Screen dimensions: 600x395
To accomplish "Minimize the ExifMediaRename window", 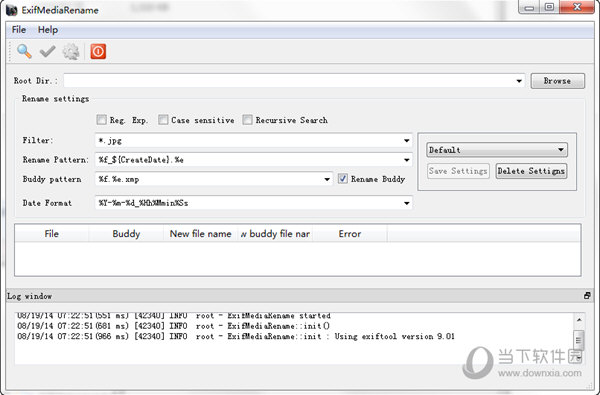I will 530,8.
